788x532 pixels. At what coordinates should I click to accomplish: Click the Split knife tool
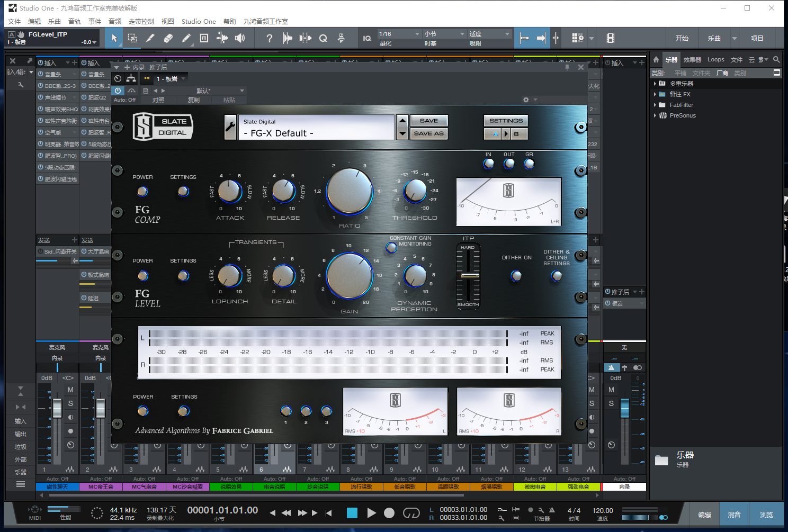coord(150,38)
